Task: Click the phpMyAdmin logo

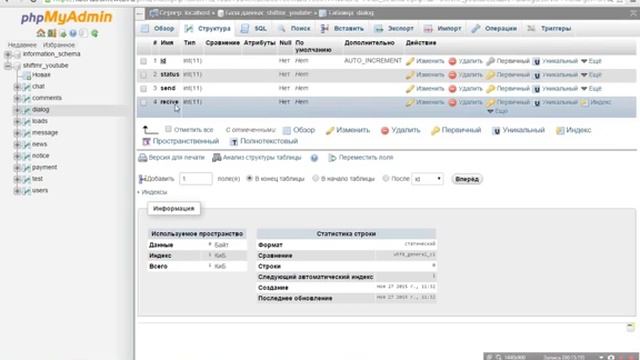Action: pyautogui.click(x=67, y=17)
